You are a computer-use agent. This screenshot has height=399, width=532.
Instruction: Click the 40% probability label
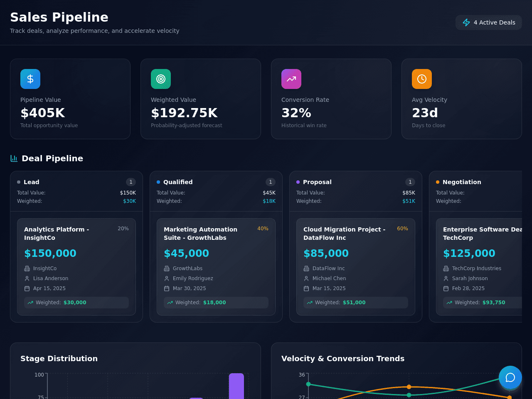263,229
